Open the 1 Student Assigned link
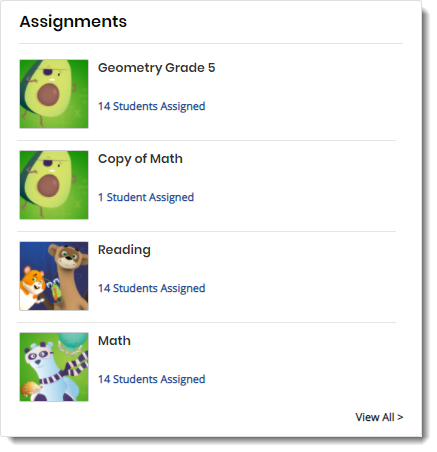Screen dimensions: 437x452 [x=146, y=198]
